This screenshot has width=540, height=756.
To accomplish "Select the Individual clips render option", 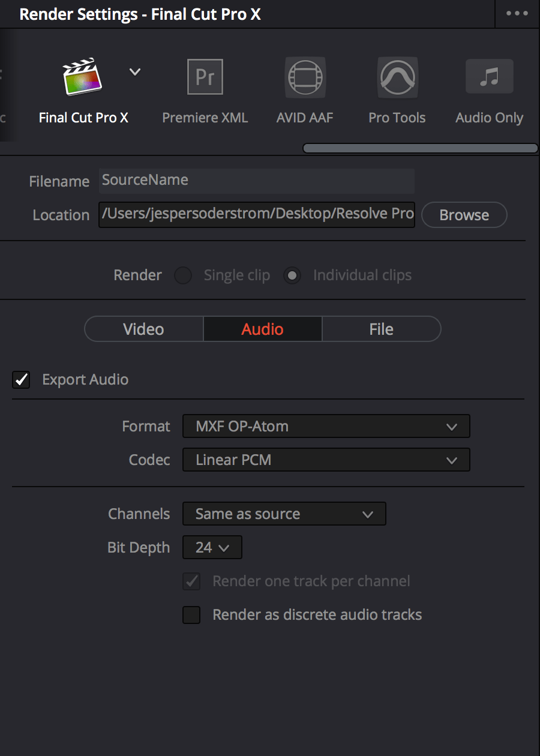I will coord(292,275).
